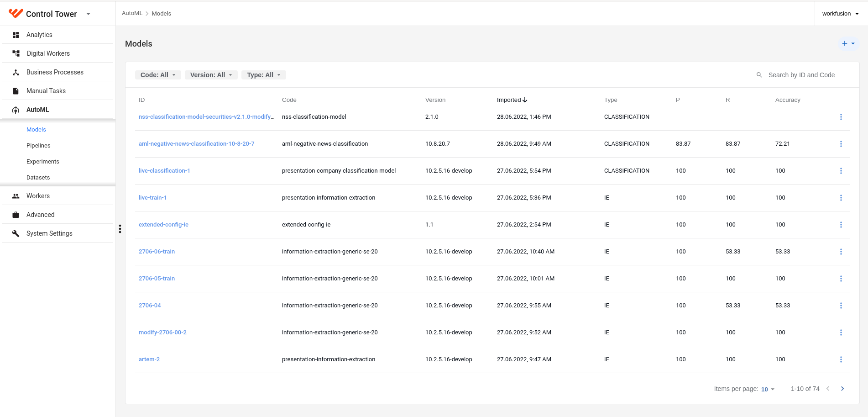Select Pipelines under AutoML
The image size is (868, 417).
coord(38,146)
